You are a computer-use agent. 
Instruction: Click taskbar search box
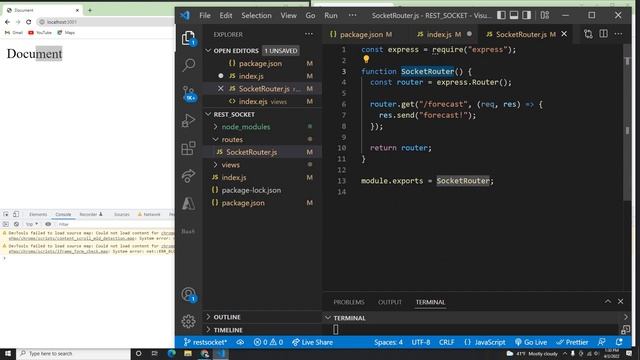(73, 353)
